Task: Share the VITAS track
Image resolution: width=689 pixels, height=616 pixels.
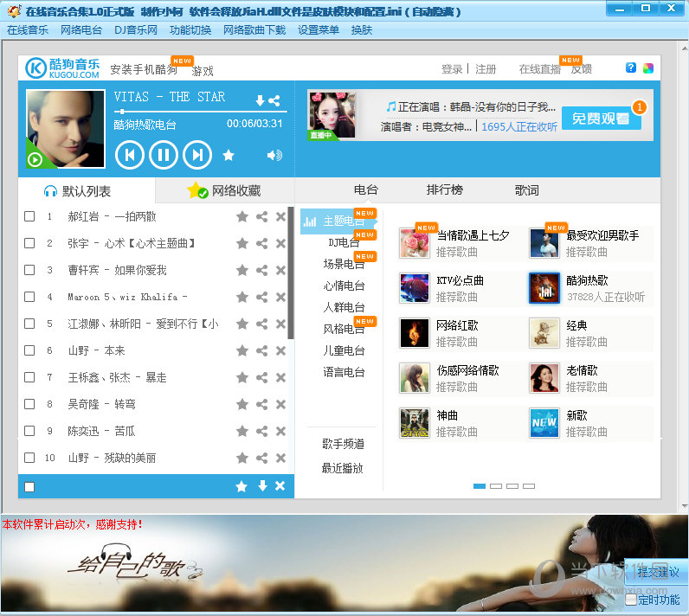Action: 274,100
